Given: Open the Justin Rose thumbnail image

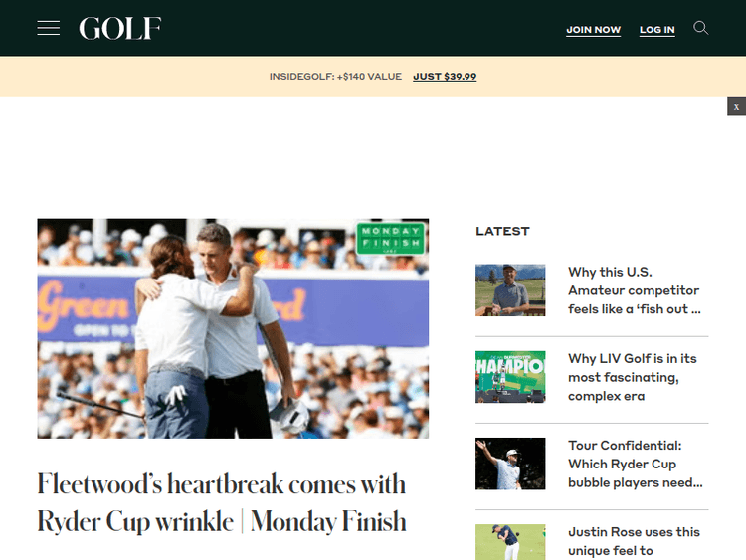Looking at the screenshot, I should point(510,542).
